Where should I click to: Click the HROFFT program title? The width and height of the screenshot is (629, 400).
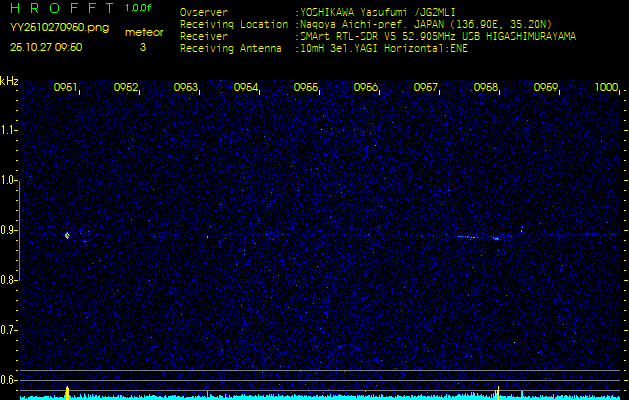click(x=62, y=8)
